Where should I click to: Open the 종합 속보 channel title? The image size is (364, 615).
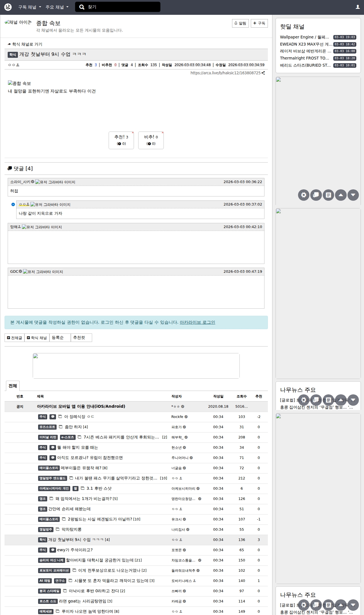point(48,23)
